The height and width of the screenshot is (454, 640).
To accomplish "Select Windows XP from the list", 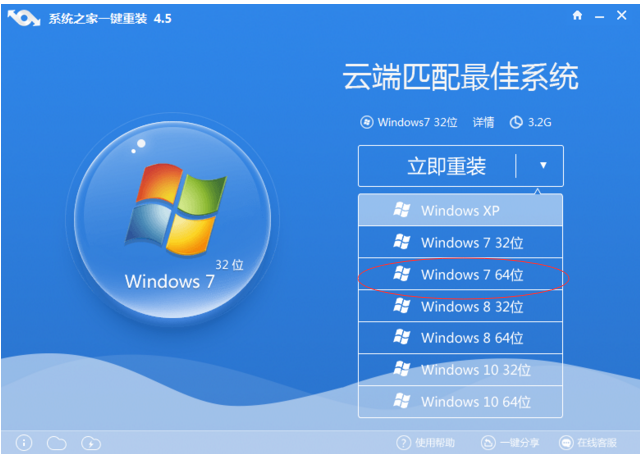I will coord(460,210).
